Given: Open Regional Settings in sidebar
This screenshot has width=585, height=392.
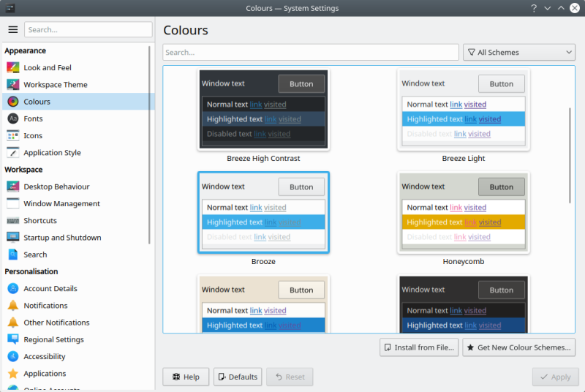Looking at the screenshot, I should tap(53, 339).
